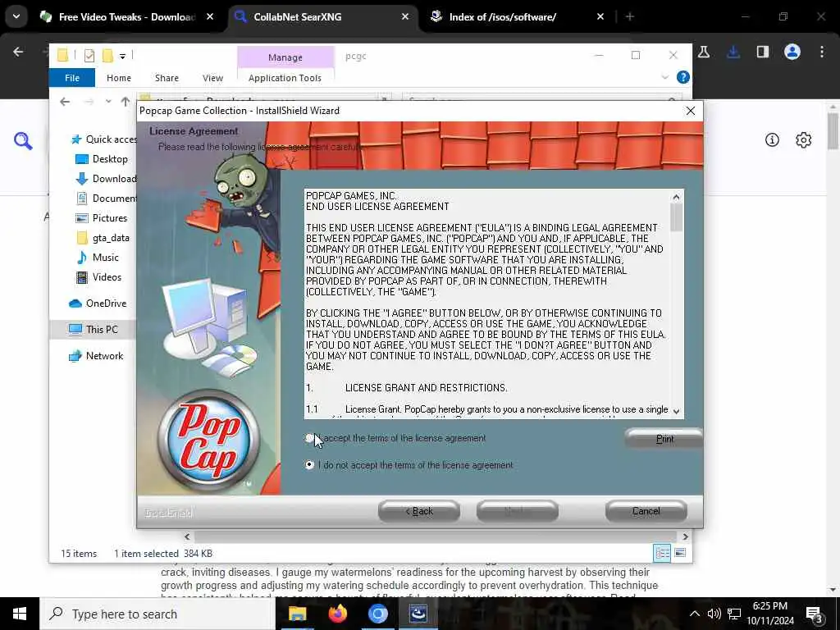
Task: Open volume control in system tray
Action: click(x=714, y=614)
